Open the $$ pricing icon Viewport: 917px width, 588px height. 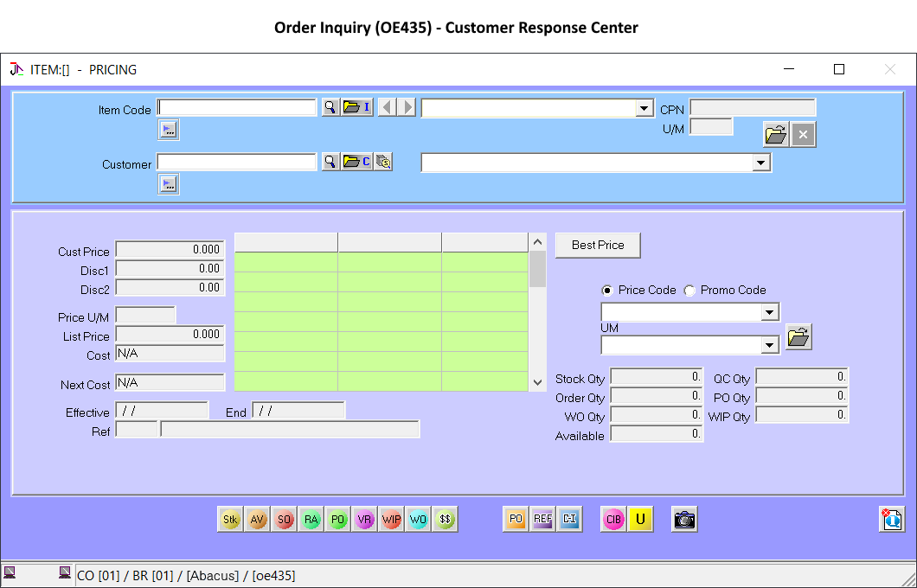pyautogui.click(x=445, y=519)
